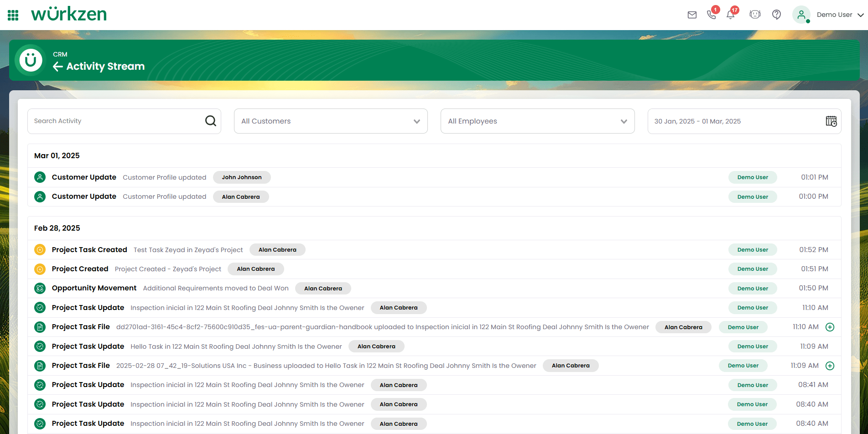Expand the 11:09 AM Project Task File entry
The height and width of the screenshot is (434, 868).
pos(830,366)
